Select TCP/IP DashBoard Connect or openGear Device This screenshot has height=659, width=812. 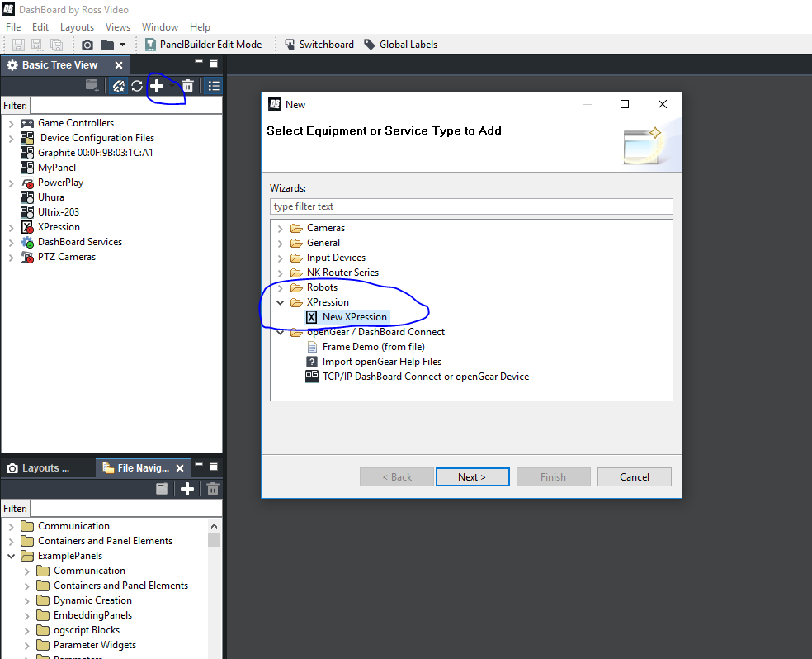(425, 377)
